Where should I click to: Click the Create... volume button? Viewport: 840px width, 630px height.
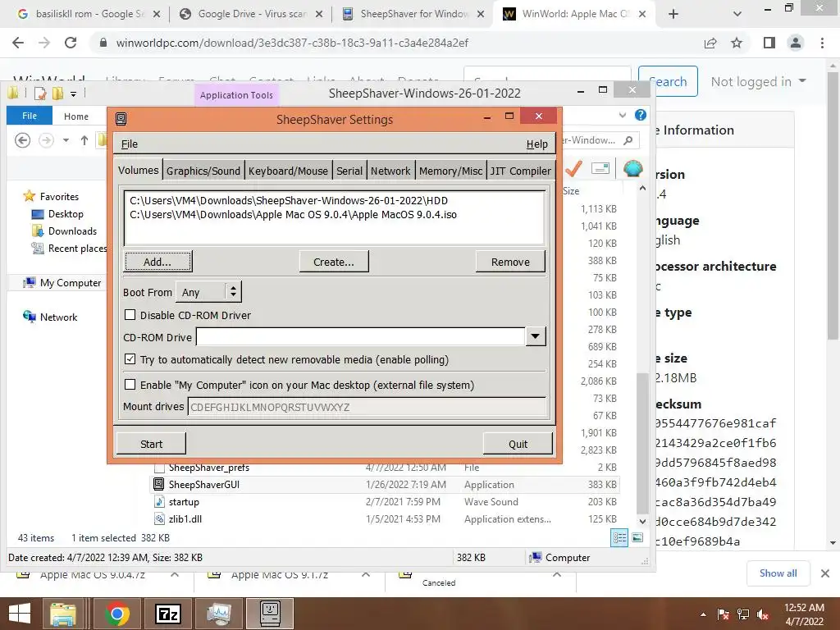pyautogui.click(x=334, y=262)
